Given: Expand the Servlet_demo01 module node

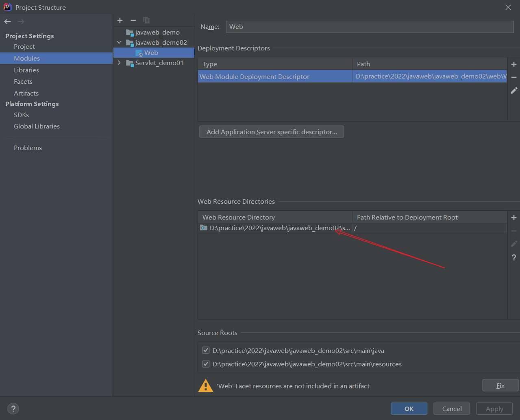Looking at the screenshot, I should (119, 63).
